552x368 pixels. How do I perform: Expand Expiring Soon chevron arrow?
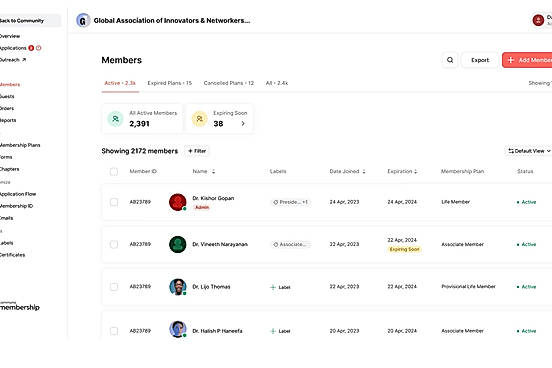coord(243,124)
